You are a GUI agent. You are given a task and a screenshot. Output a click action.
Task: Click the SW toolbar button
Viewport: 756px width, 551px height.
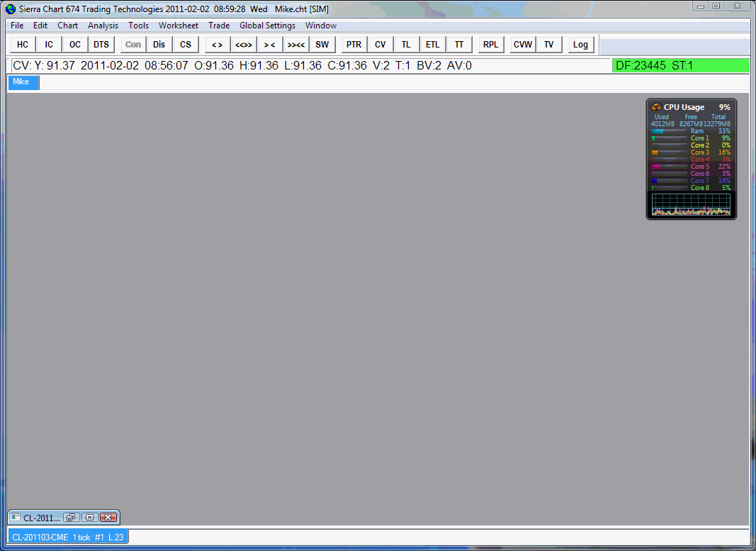click(322, 45)
